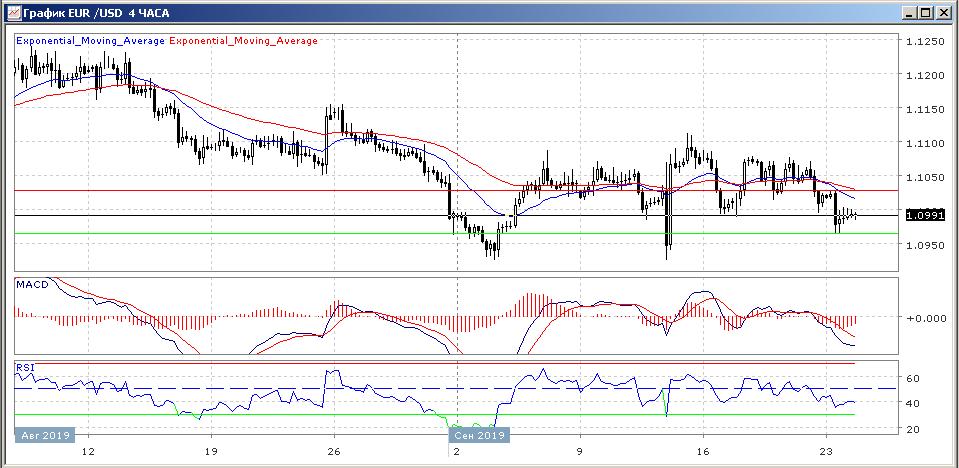Click the 1.1100 price axis label
The width and height of the screenshot is (959, 468).
click(924, 144)
